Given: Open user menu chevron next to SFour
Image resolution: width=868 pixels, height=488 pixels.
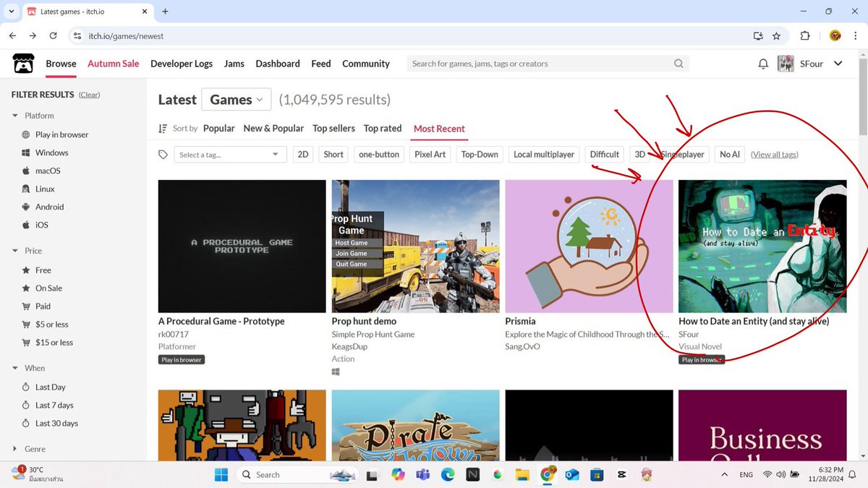Looking at the screenshot, I should point(838,64).
